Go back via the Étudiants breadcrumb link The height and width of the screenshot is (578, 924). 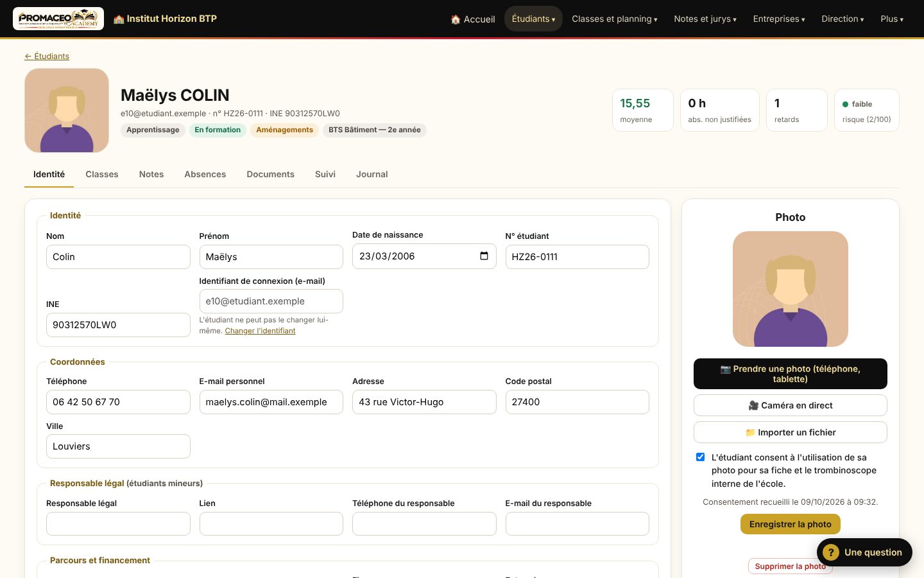(47, 57)
